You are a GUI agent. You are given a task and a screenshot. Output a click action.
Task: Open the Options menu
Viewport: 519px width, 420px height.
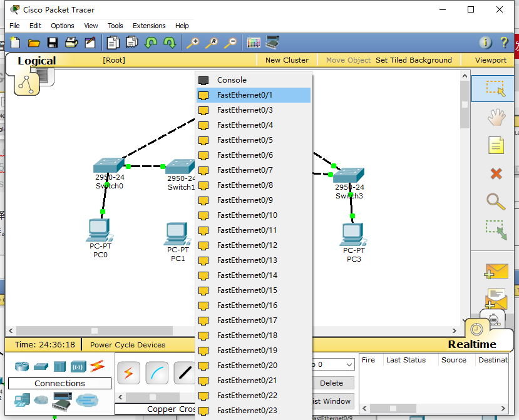(x=62, y=26)
